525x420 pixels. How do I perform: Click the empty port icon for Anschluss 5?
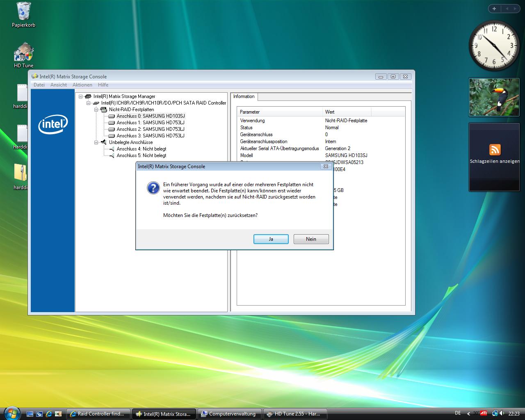pos(112,155)
